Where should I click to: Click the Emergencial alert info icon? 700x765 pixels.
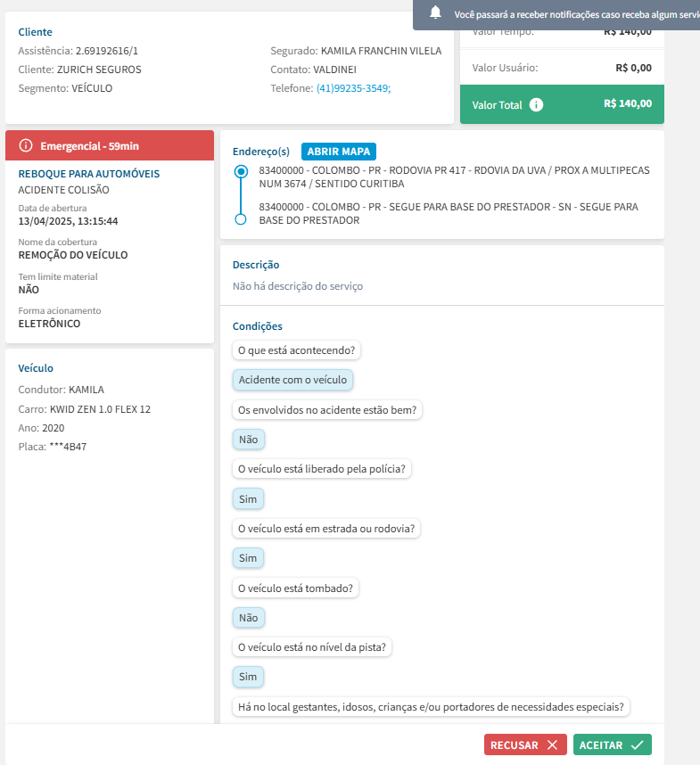click(x=26, y=145)
